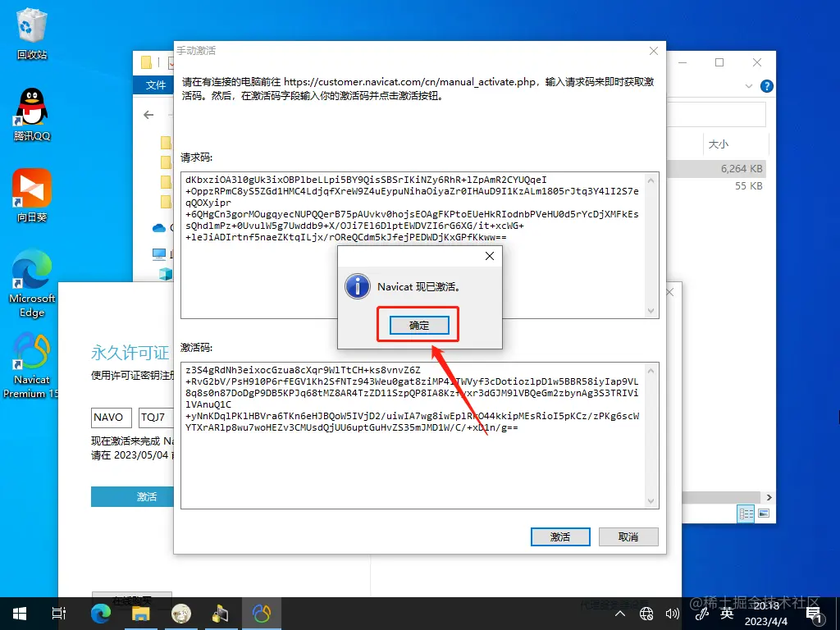Switch Explorer to large icons view
The height and width of the screenshot is (630, 840).
click(x=764, y=514)
